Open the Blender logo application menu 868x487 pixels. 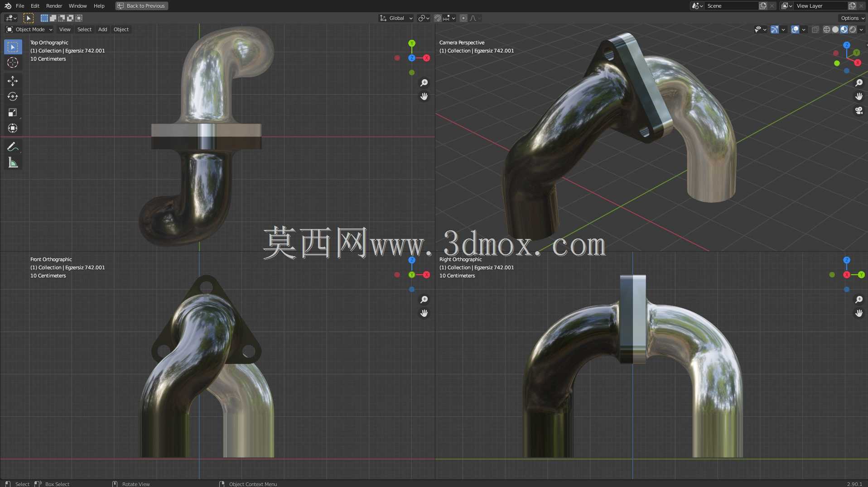pyautogui.click(x=8, y=6)
